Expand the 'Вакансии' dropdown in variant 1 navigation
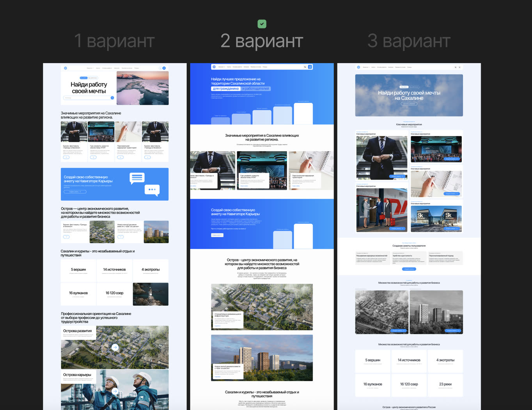Viewport: 532px width, 410px height. 90,68
